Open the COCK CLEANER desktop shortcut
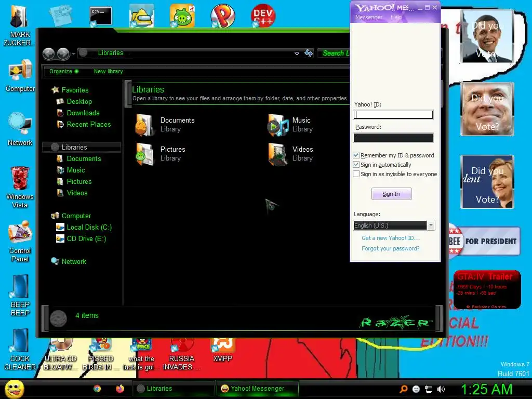 tap(20, 350)
